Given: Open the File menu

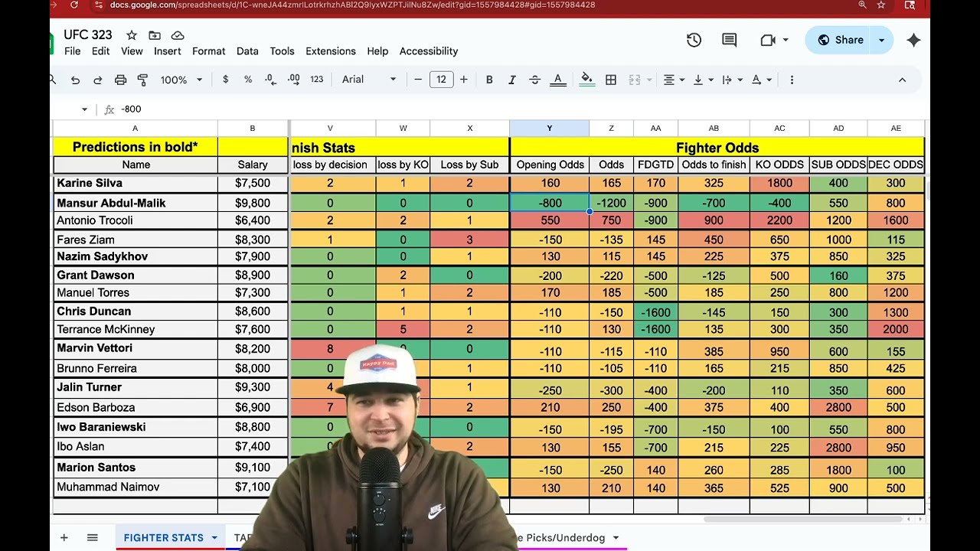Looking at the screenshot, I should click(73, 51).
